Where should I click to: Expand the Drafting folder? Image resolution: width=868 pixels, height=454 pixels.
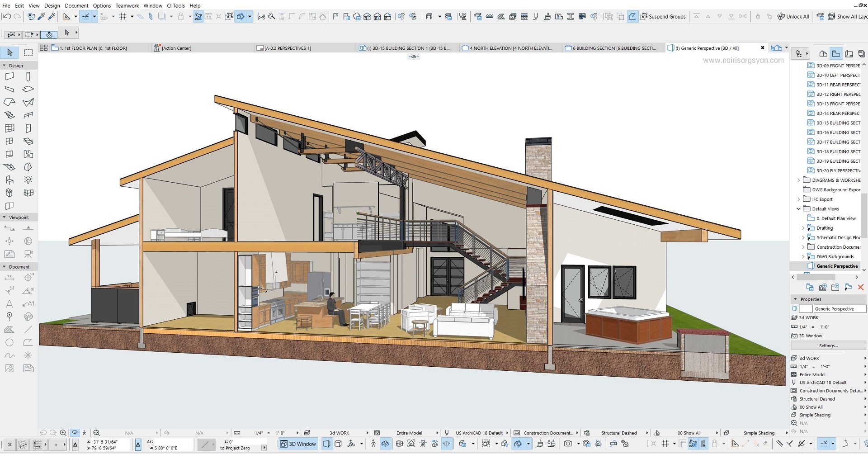[x=803, y=228]
